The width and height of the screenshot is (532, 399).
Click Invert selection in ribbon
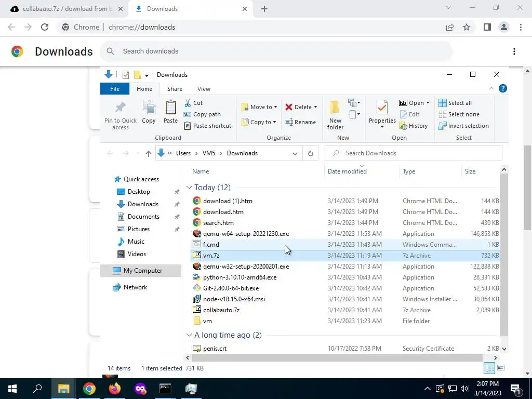(x=464, y=126)
